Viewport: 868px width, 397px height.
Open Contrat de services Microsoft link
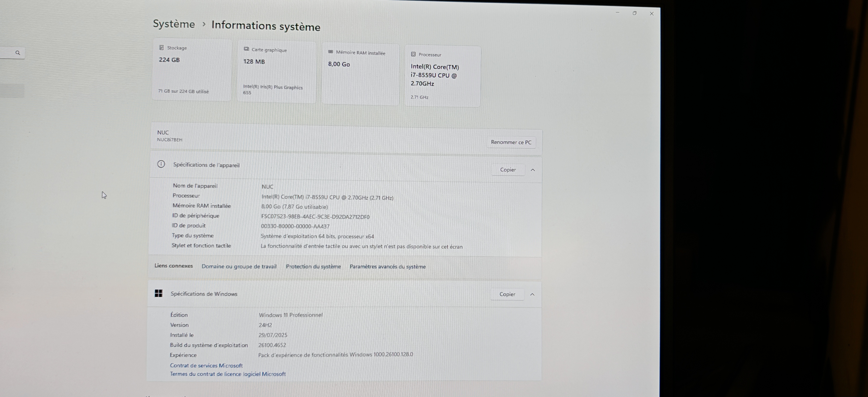point(206,365)
